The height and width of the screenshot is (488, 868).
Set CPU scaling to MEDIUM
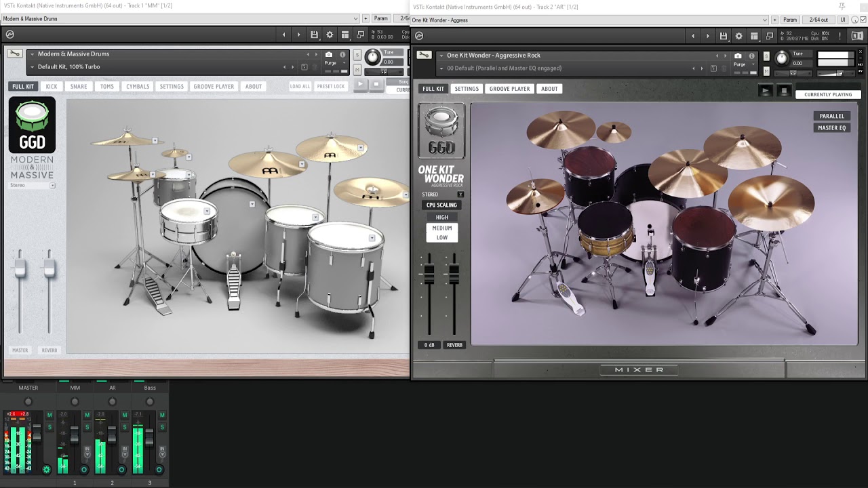442,228
